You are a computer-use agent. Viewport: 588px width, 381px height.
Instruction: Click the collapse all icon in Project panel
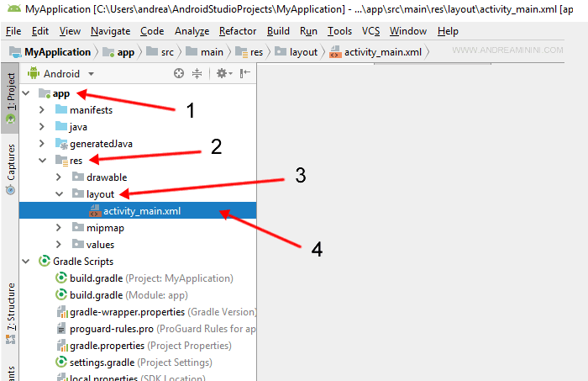(197, 73)
